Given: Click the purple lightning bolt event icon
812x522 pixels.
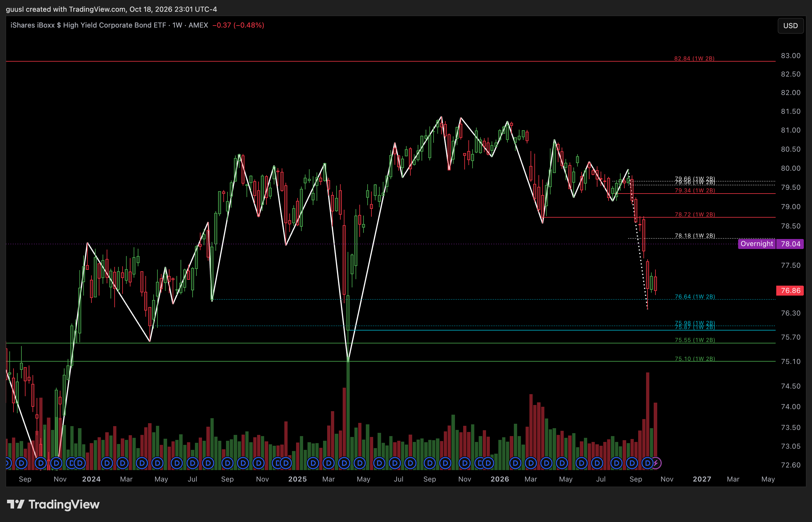Looking at the screenshot, I should coord(656,463).
